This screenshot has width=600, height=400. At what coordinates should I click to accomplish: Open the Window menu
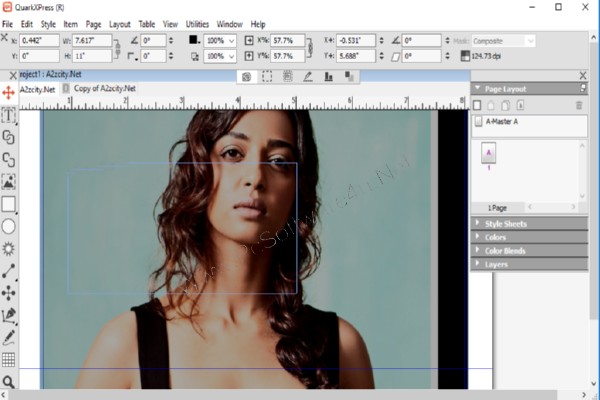[230, 24]
